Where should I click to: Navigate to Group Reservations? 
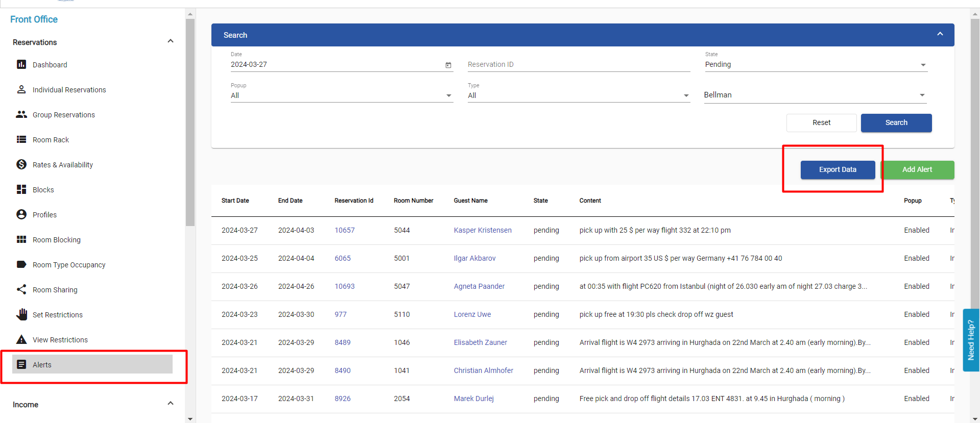pyautogui.click(x=64, y=115)
